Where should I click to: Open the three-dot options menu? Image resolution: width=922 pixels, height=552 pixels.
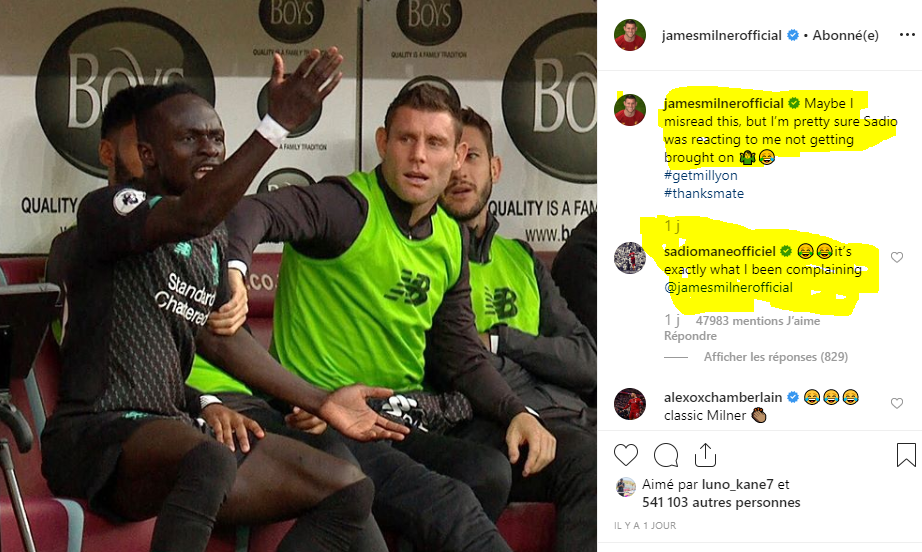907,35
